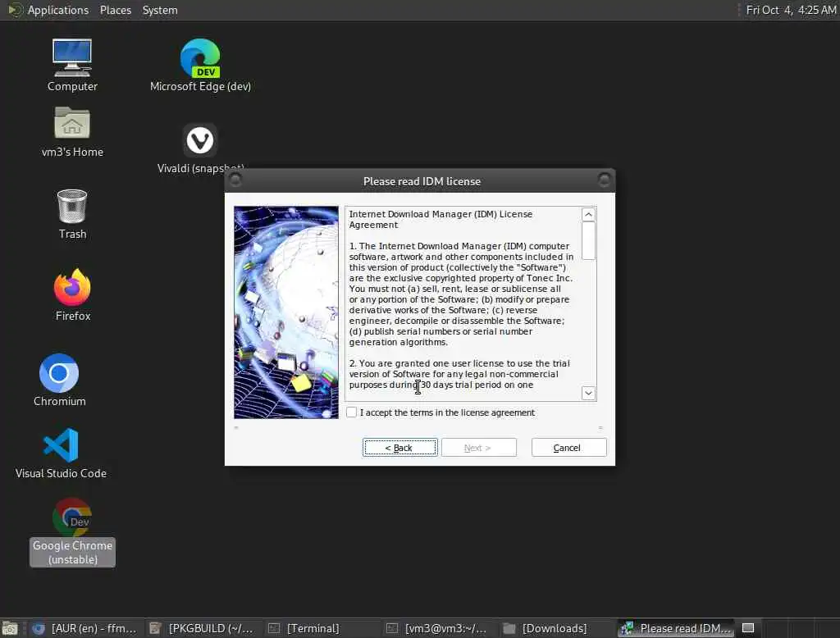Switch to vm3@vm3 terminal taskbar window

[438, 628]
